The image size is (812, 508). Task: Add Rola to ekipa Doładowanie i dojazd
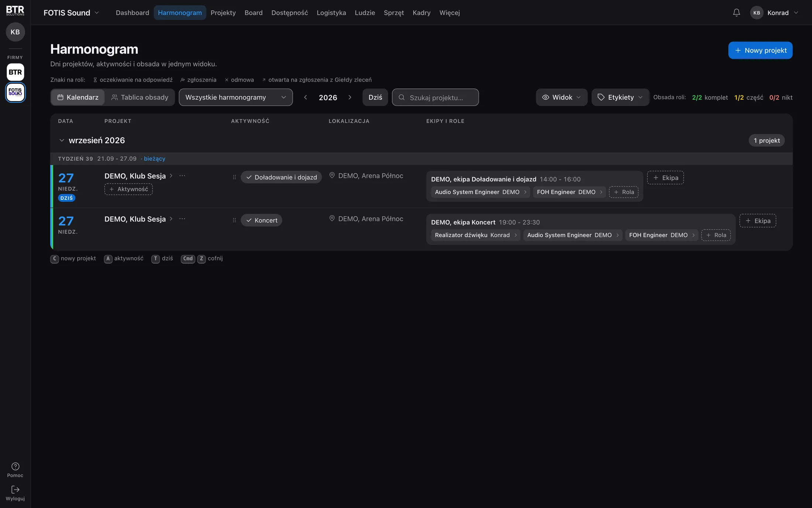click(x=624, y=192)
